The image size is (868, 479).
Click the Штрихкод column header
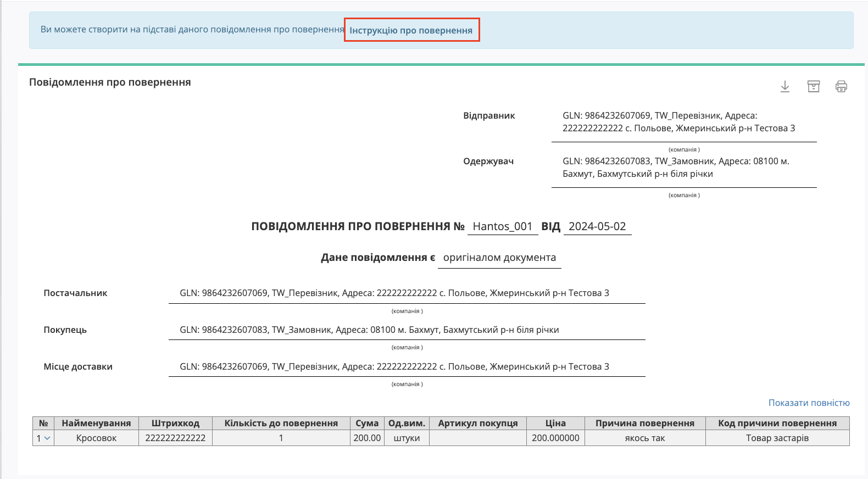pos(175,423)
